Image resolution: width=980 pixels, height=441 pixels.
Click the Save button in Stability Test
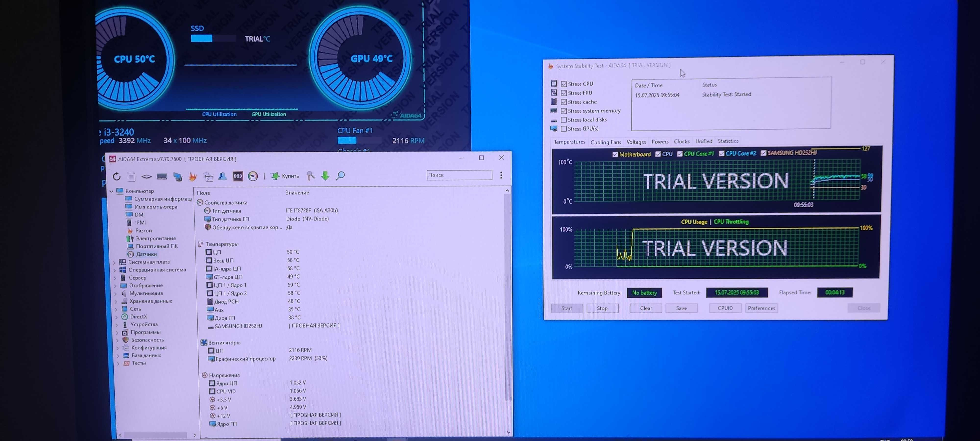[x=681, y=308]
